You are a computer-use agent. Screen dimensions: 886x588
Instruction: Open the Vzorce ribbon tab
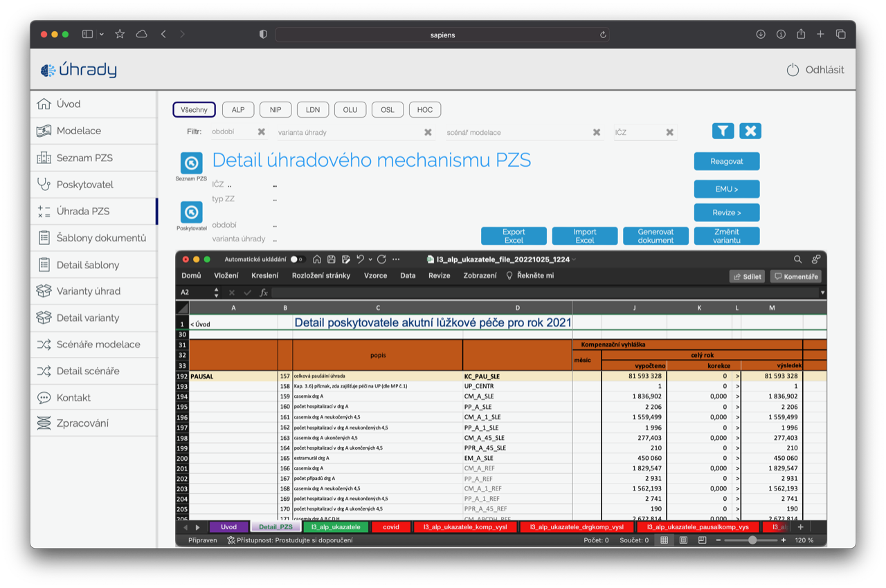pyautogui.click(x=376, y=275)
